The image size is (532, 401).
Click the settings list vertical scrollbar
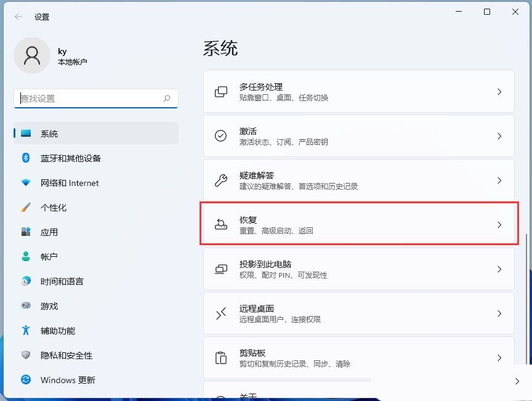527,299
